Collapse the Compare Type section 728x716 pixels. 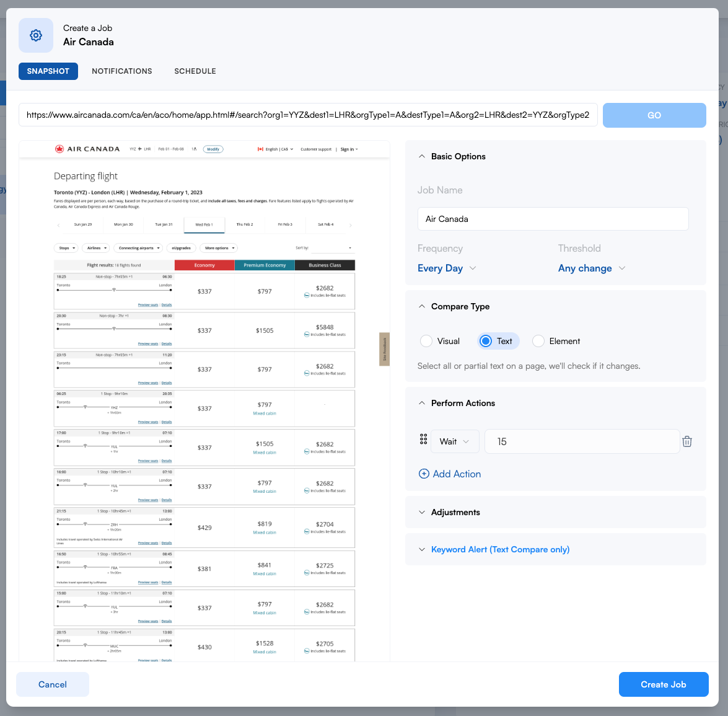coord(421,306)
